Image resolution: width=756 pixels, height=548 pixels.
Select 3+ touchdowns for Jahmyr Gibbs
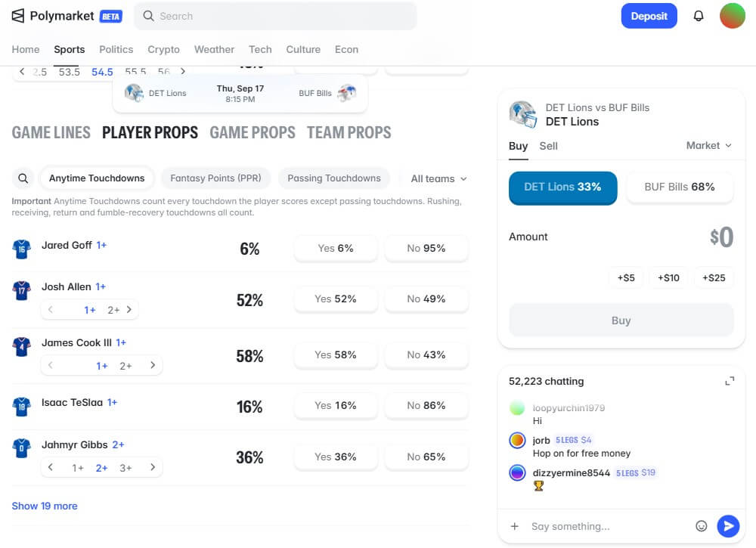coord(125,468)
